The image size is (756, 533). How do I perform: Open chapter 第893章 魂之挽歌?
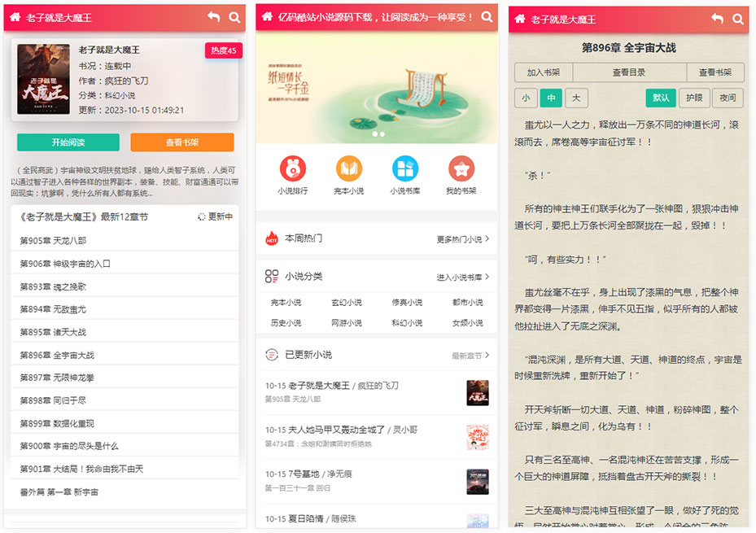[x=125, y=286]
